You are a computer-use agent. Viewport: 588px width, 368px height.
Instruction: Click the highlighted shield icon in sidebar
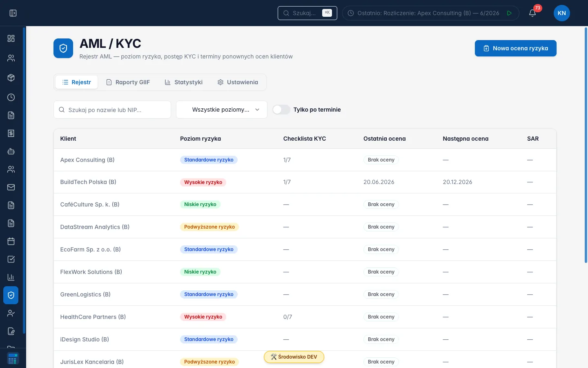(11, 295)
